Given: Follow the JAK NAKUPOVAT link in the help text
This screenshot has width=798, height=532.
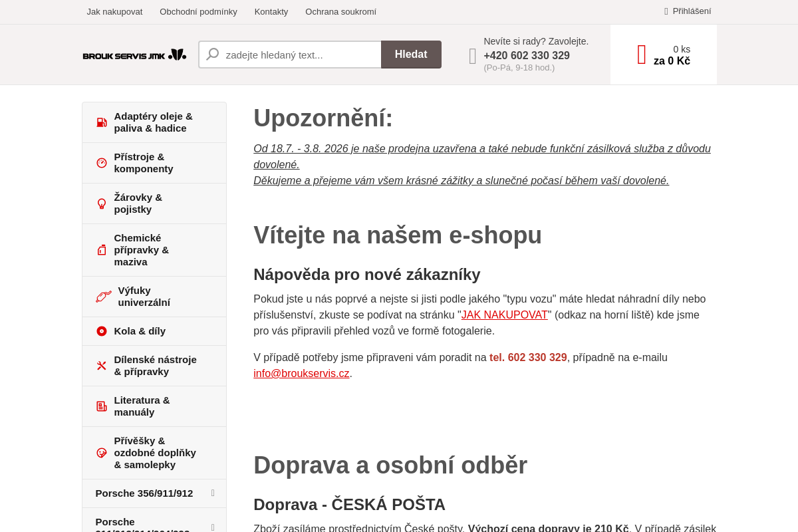Looking at the screenshot, I should pos(505,315).
